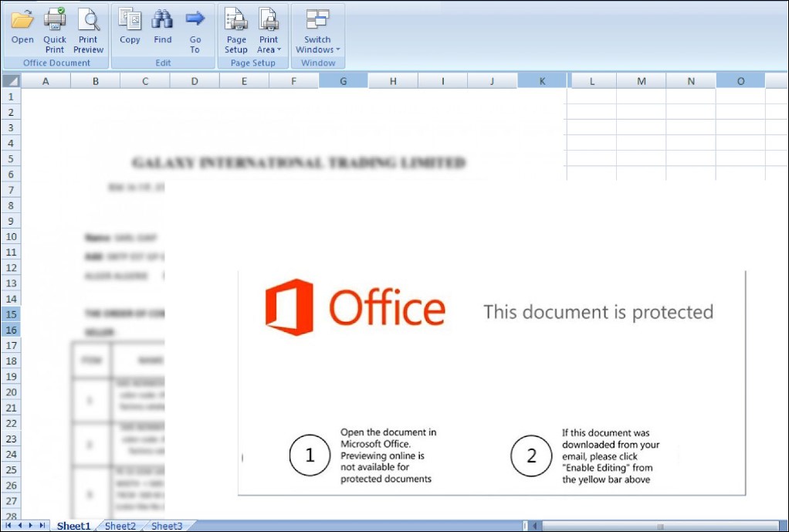Image resolution: width=789 pixels, height=532 pixels.
Task: Select empty cell M2
Action: 641,112
